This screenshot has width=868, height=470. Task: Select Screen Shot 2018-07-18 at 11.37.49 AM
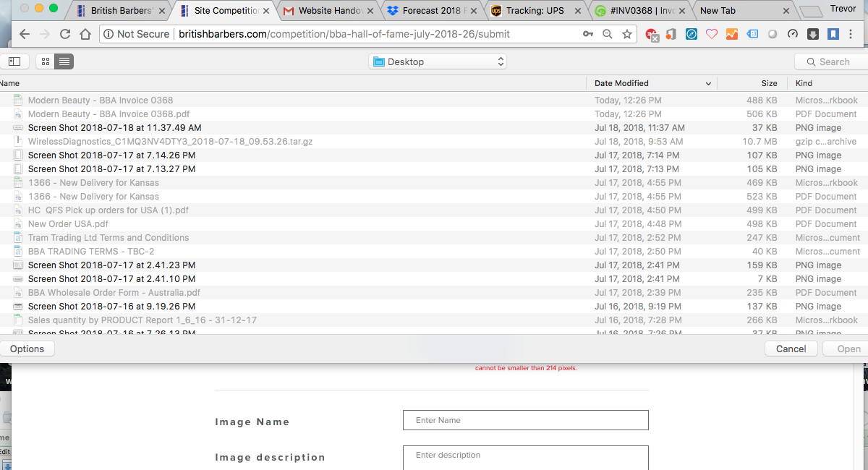434,128
